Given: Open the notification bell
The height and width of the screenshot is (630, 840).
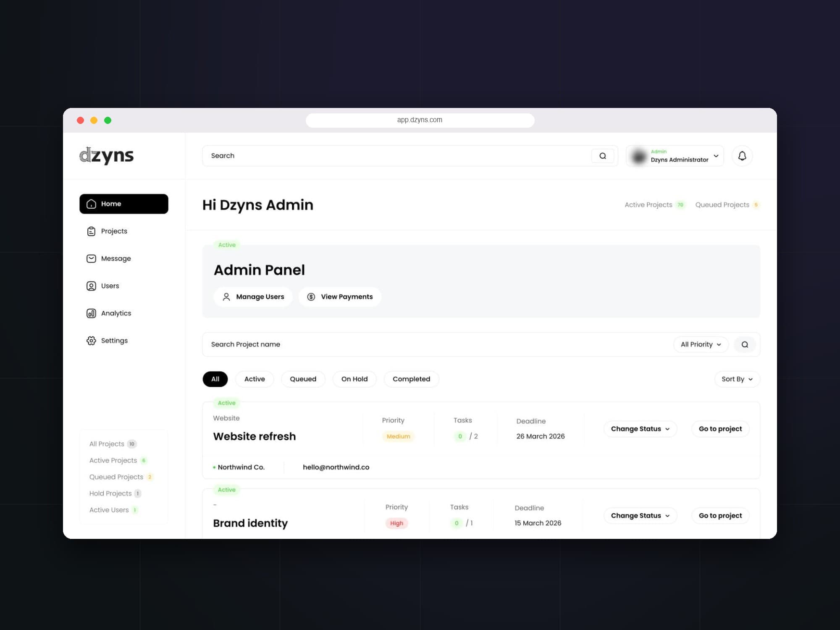Looking at the screenshot, I should pyautogui.click(x=742, y=156).
